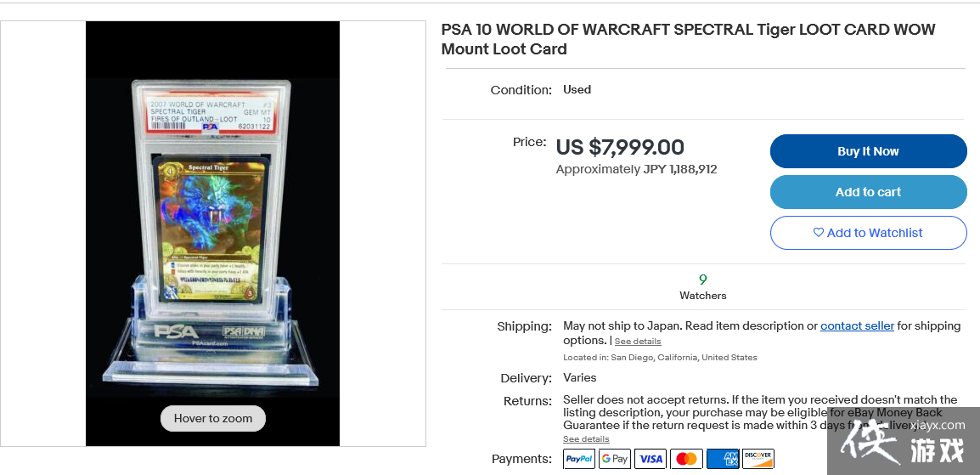Screen dimensions: 980x475
Task: Click the heart icon on Watchlist button
Action: click(818, 233)
